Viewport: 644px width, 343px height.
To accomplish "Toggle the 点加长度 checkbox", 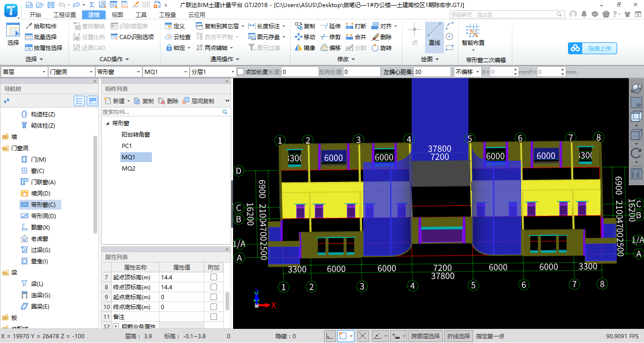I will pos(241,72).
